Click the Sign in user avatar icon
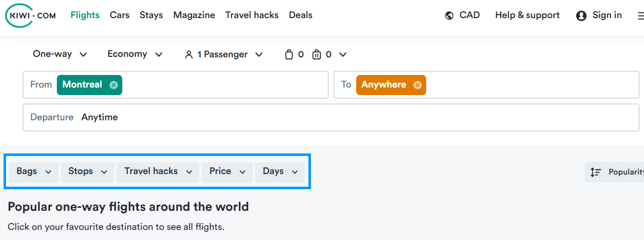This screenshot has height=240, width=644. tap(581, 16)
